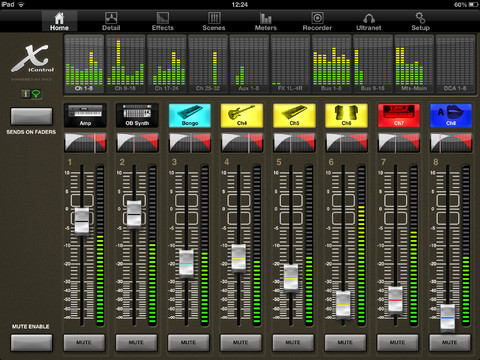Click the channel 6 pan control

pos(346,143)
